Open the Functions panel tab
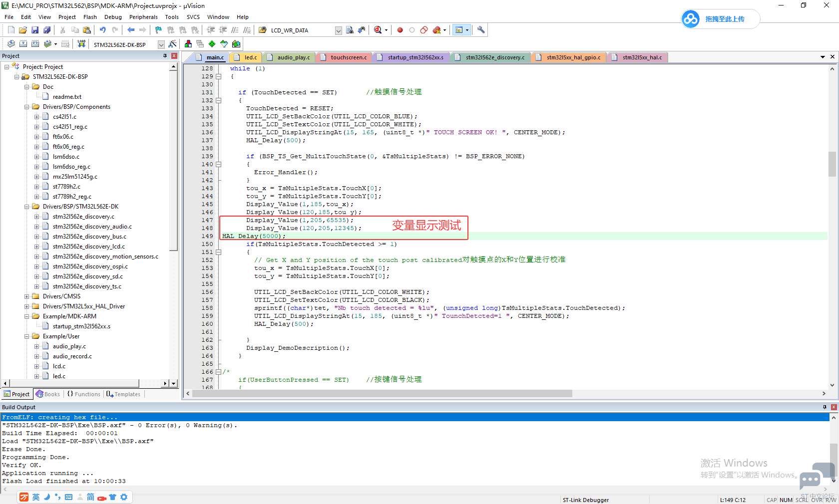Viewport: 839px width, 504px height. (x=83, y=394)
